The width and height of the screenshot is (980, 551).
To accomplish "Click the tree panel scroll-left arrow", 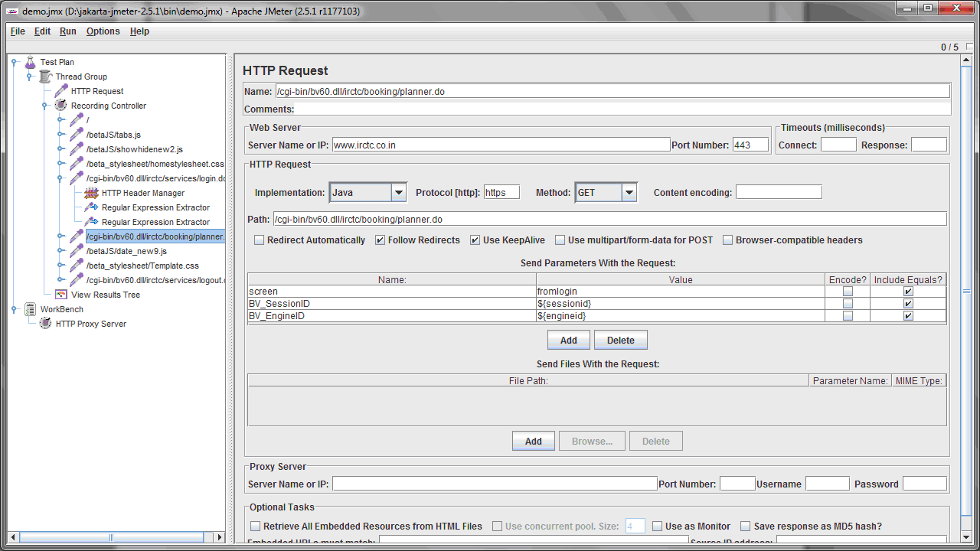I will (x=14, y=537).
